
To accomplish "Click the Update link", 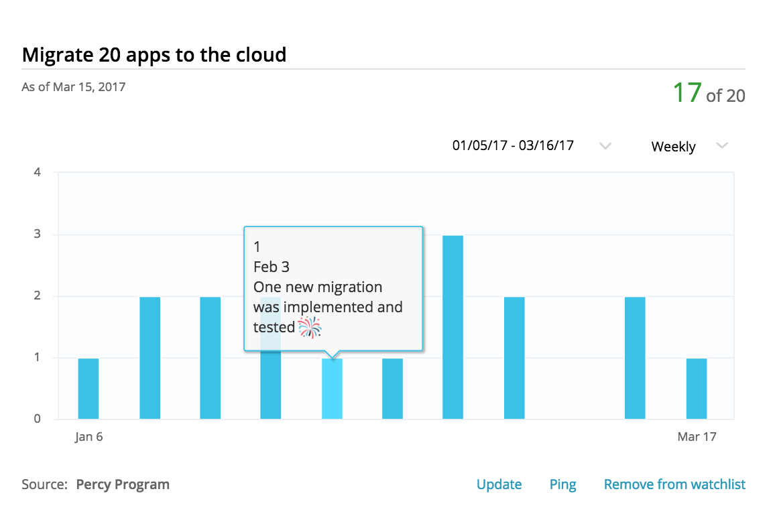I will click(x=499, y=484).
